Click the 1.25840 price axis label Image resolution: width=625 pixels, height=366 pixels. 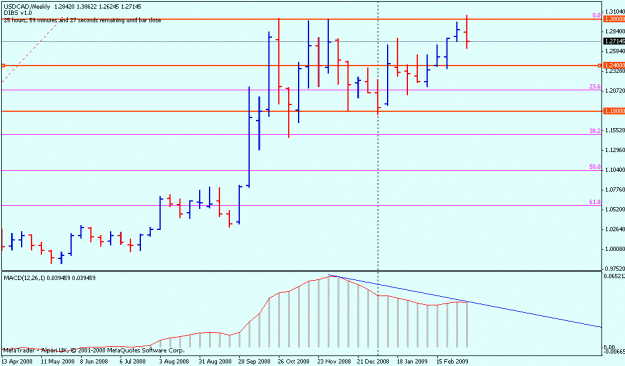pyautogui.click(x=615, y=51)
